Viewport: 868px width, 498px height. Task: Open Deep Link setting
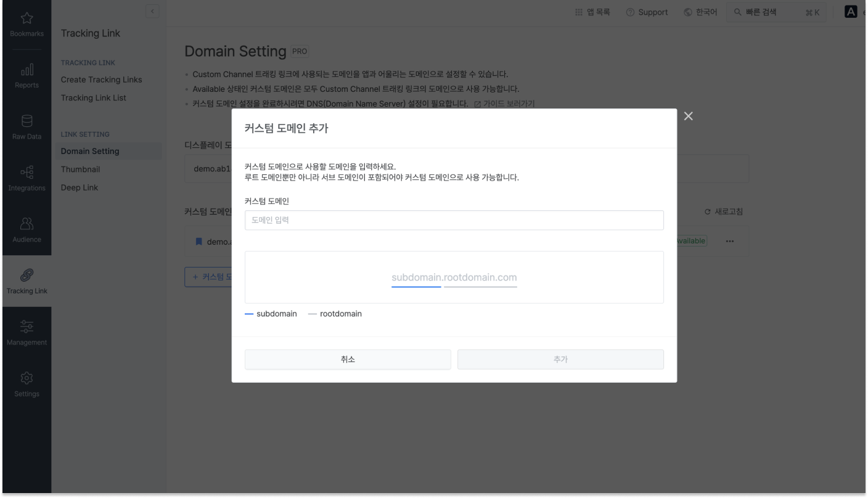click(79, 187)
